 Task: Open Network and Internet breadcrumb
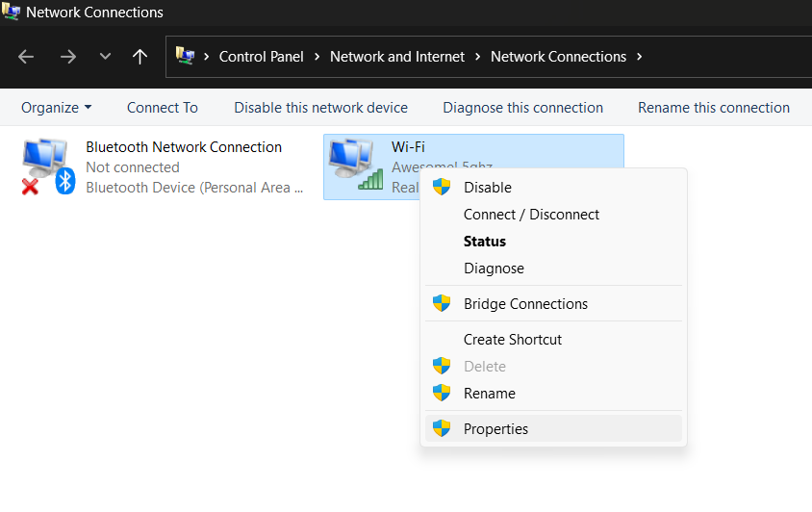(397, 57)
